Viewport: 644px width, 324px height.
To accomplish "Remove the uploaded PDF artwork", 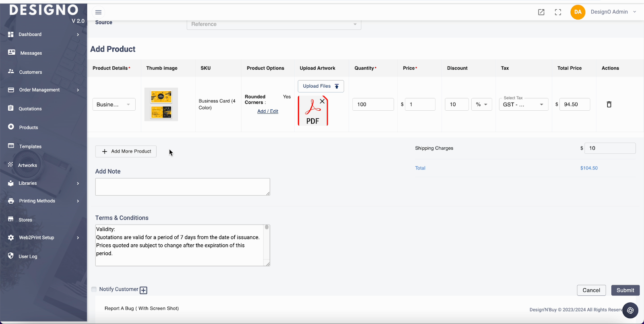I will (322, 101).
